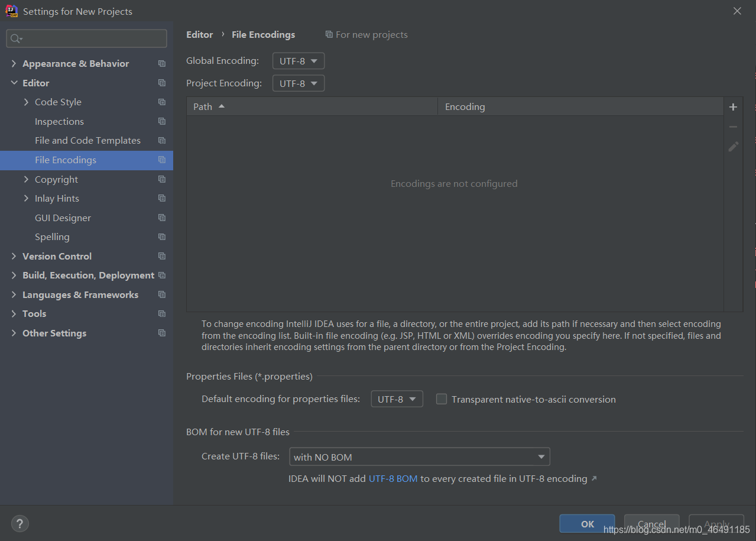Image resolution: width=756 pixels, height=541 pixels.
Task: Click project-level icon next to File Encodings
Action: (x=161, y=160)
